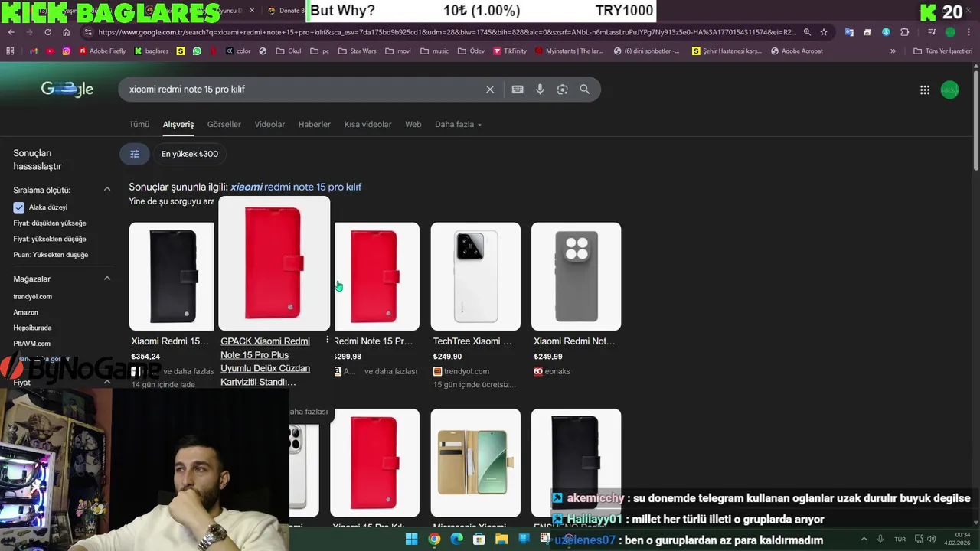Open the music bookmark folder
980x551 pixels.
coord(435,51)
